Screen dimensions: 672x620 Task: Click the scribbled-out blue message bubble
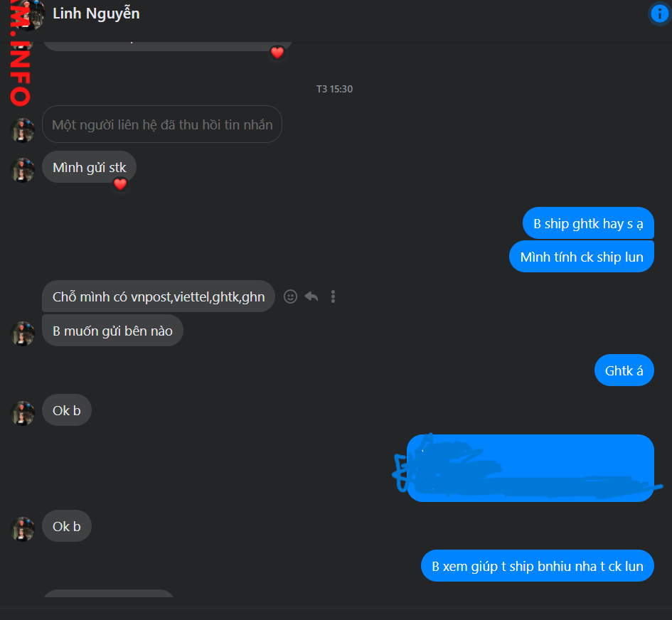[530, 468]
